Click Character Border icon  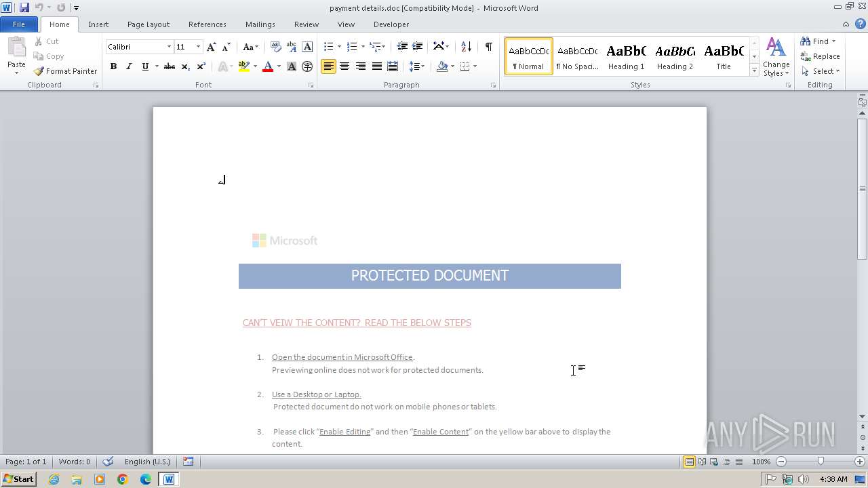[307, 47]
